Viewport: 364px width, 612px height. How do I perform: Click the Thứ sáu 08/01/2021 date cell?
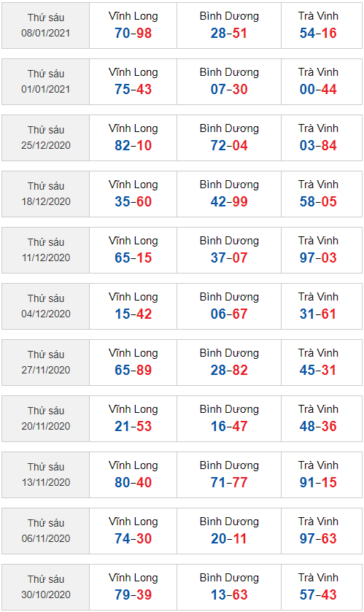point(46,26)
